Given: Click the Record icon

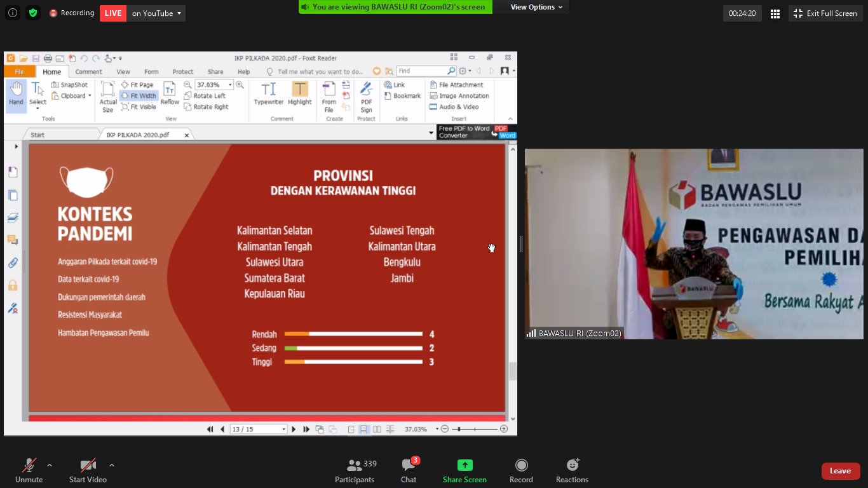Looking at the screenshot, I should (x=521, y=470).
